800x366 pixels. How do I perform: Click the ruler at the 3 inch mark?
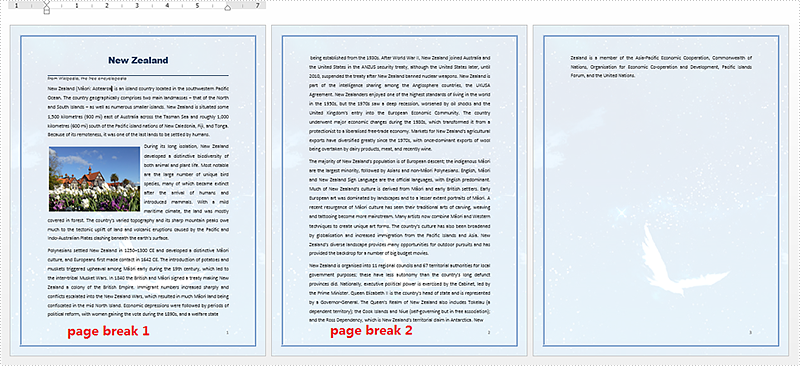click(137, 6)
